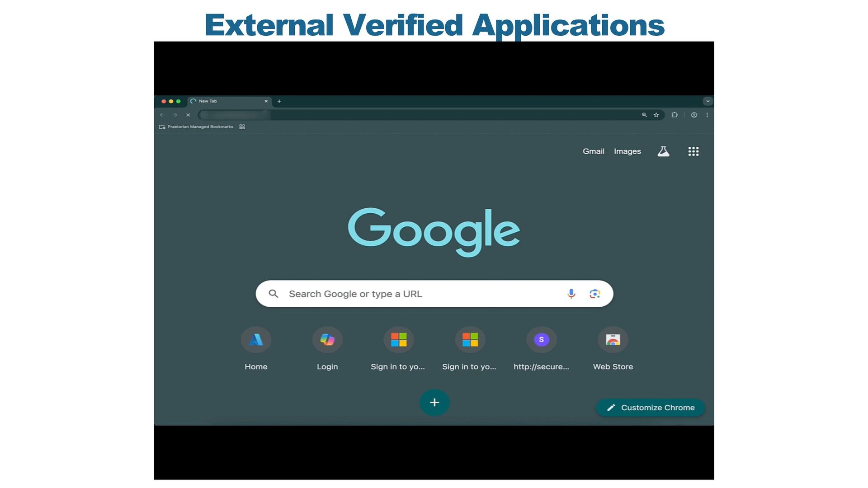Viewport: 868px width, 488px height.
Task: Click the zoom magnifier in address bar
Action: click(644, 115)
